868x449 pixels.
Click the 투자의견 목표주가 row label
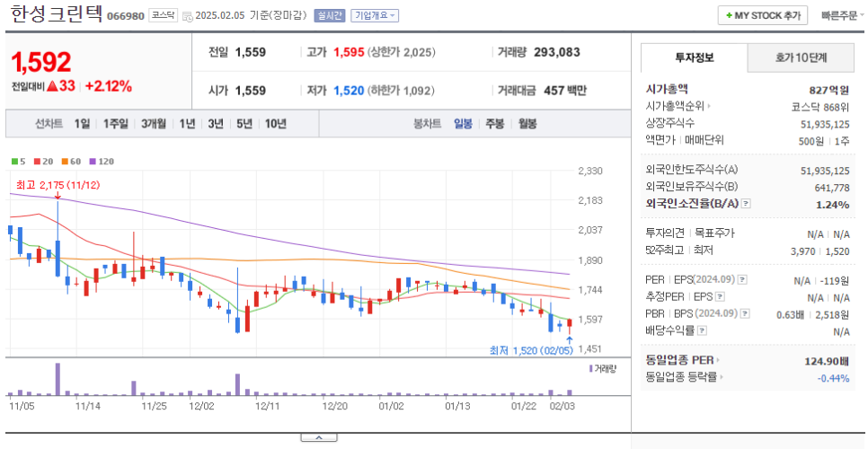690,233
